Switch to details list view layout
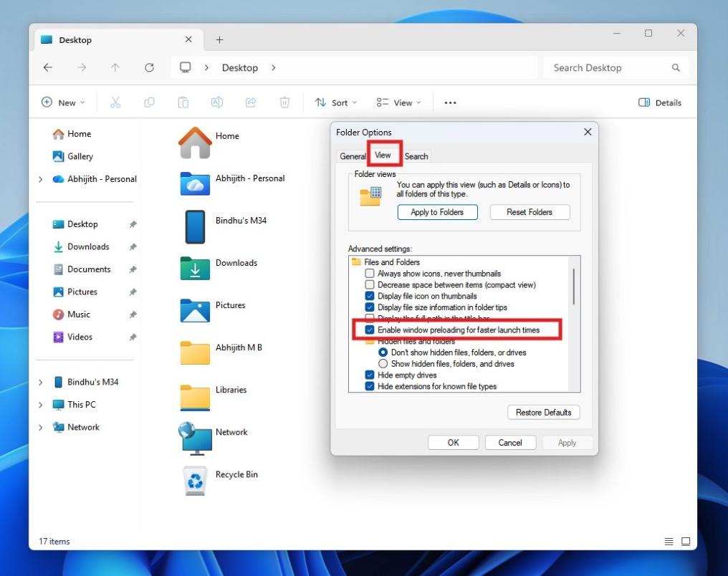Image resolution: width=728 pixels, height=576 pixels. point(669,541)
